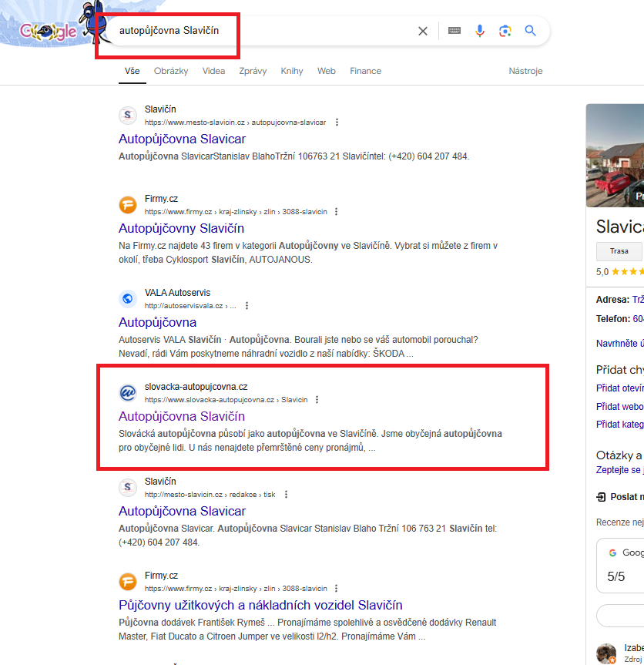Switch to the Finance tab
This screenshot has height=665, width=644.
pyautogui.click(x=365, y=71)
